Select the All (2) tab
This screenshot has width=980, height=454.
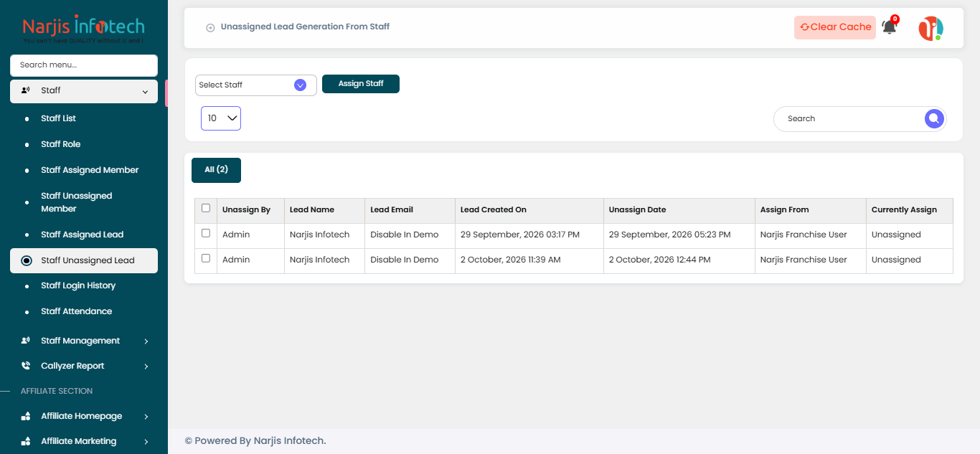[216, 170]
